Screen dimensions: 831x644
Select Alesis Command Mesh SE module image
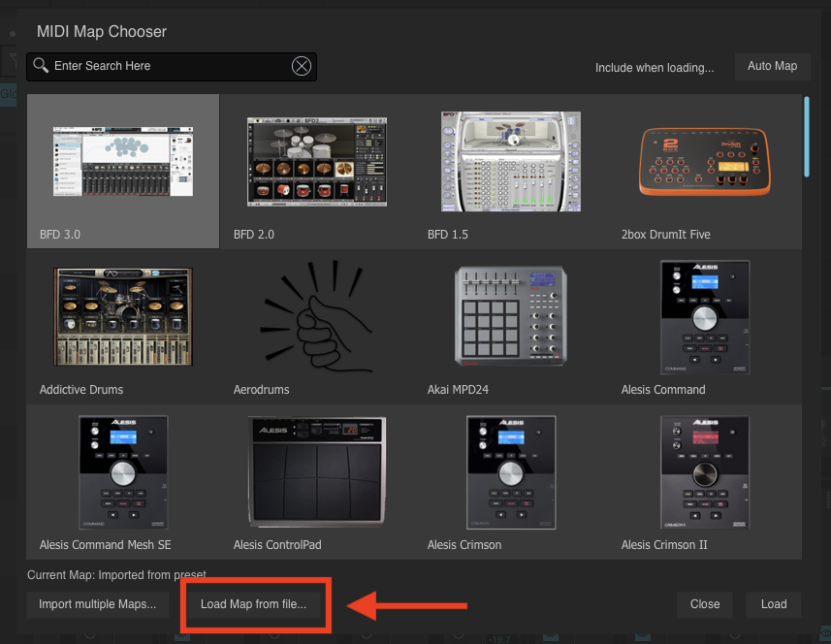pos(123,471)
